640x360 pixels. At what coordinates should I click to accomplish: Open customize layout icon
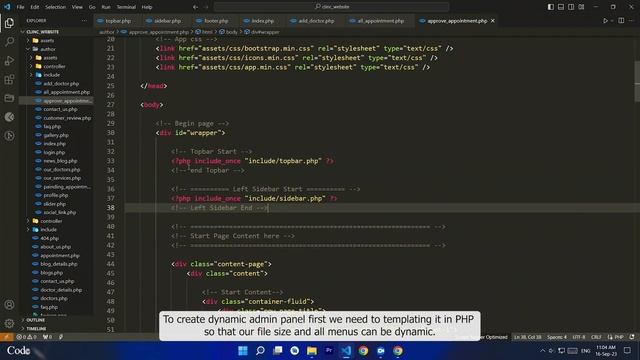pyautogui.click(x=581, y=7)
